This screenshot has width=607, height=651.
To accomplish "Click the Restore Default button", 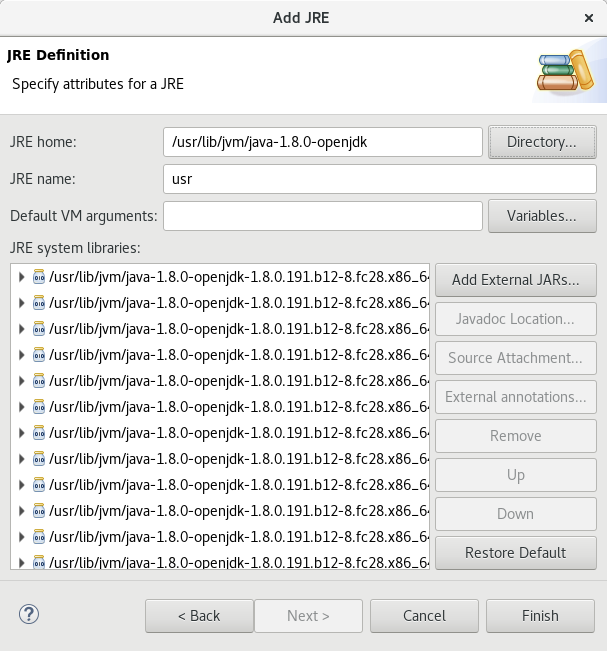I will [x=516, y=553].
